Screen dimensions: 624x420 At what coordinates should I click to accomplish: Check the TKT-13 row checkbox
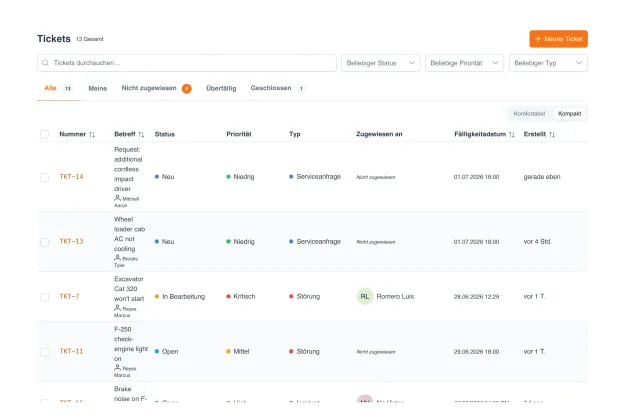click(45, 242)
